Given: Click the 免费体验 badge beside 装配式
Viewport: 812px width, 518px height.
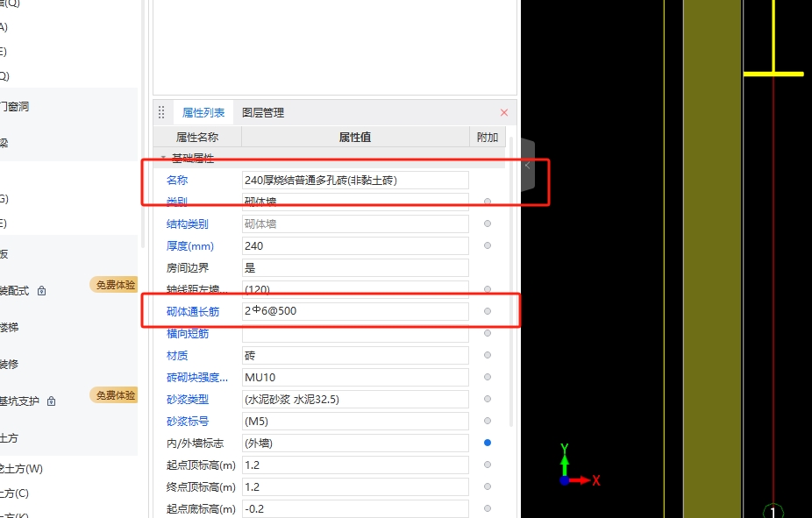Looking at the screenshot, I should [x=115, y=285].
